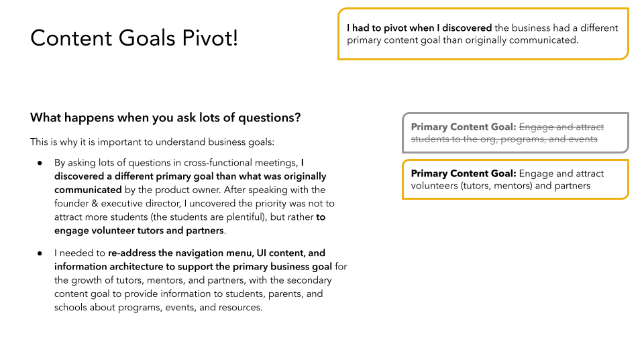Click the bold 'Primary Content Goal:' label in yellow box

coord(464,174)
